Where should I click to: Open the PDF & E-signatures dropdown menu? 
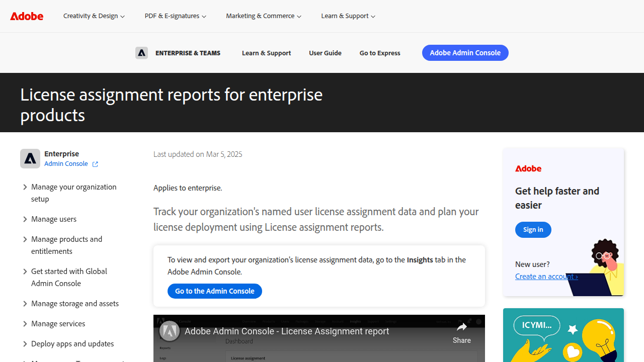176,16
